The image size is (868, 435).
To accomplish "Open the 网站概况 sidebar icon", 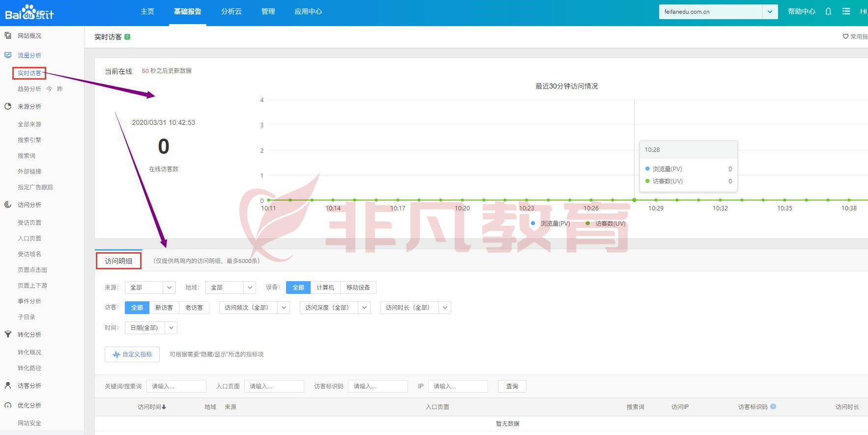I will tap(8, 35).
